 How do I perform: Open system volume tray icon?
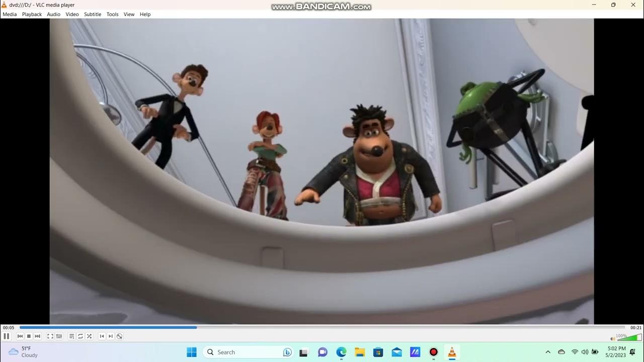(585, 352)
